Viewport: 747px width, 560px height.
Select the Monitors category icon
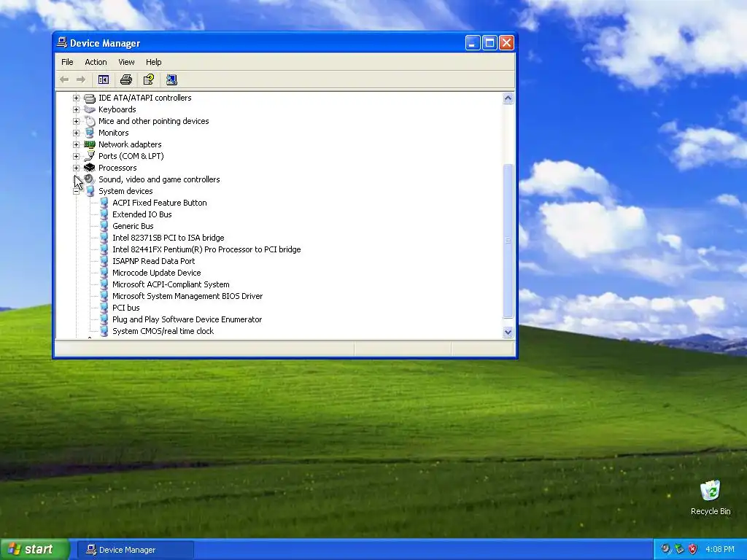click(90, 133)
